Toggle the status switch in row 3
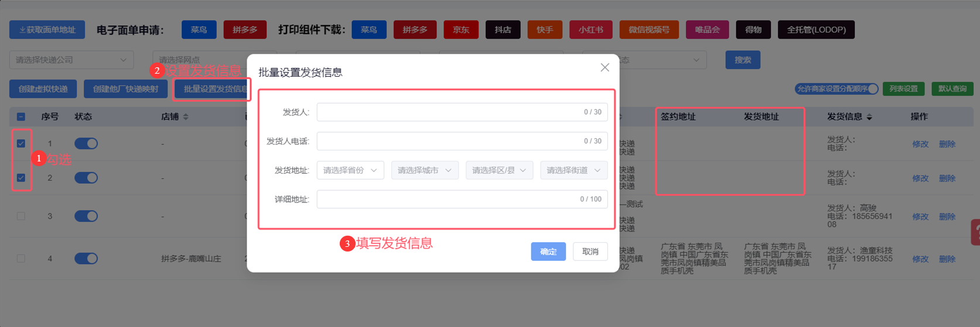The image size is (980, 327). [x=86, y=216]
